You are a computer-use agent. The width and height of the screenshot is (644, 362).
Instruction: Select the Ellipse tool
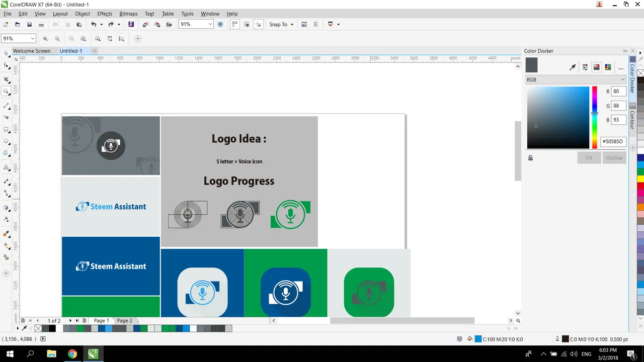6,142
